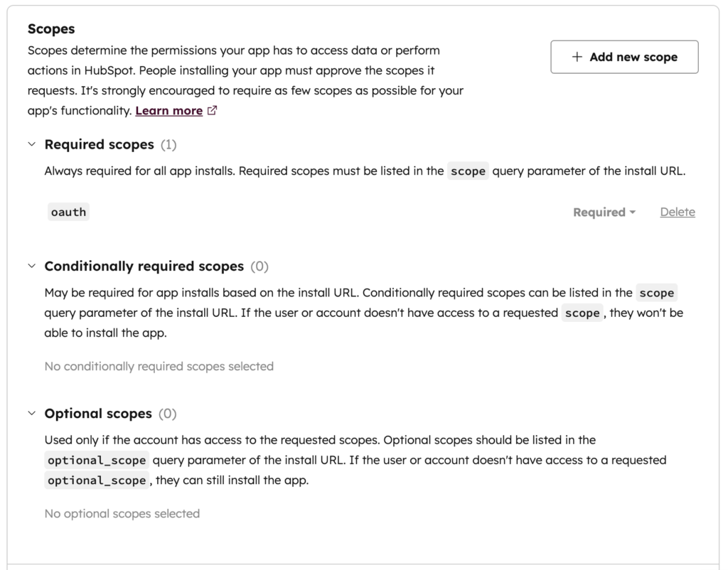
Task: Click the oauth scope tag
Action: click(68, 212)
